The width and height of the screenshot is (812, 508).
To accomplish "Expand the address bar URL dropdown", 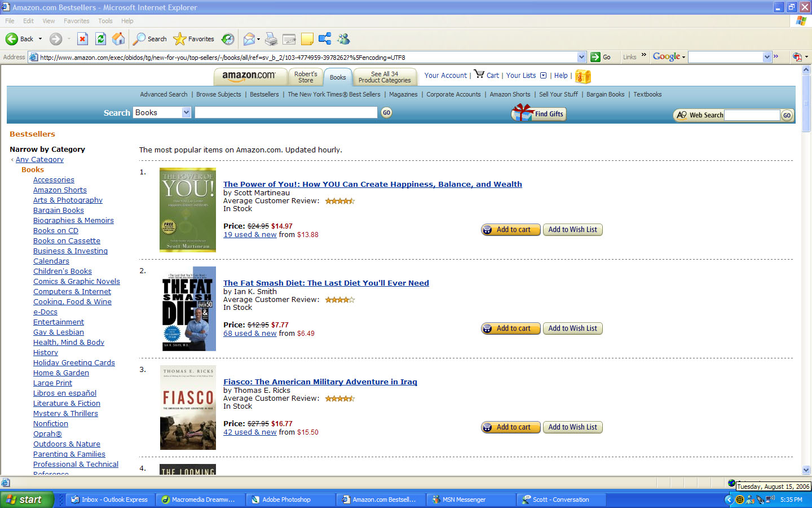I will (582, 57).
